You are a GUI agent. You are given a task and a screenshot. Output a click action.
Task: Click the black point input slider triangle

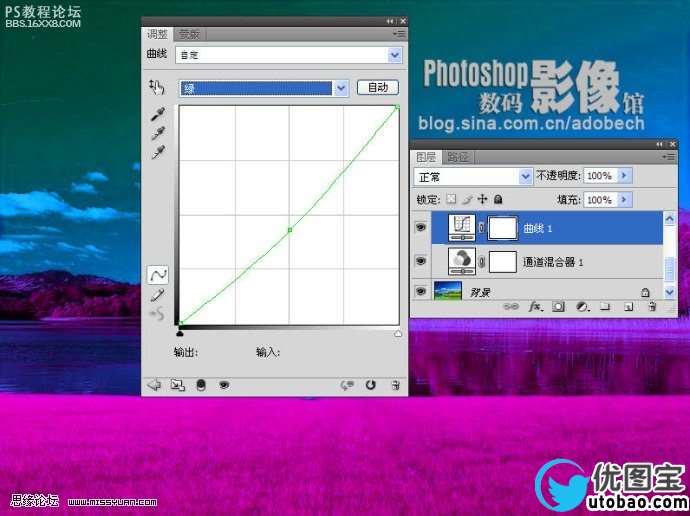coord(180,334)
